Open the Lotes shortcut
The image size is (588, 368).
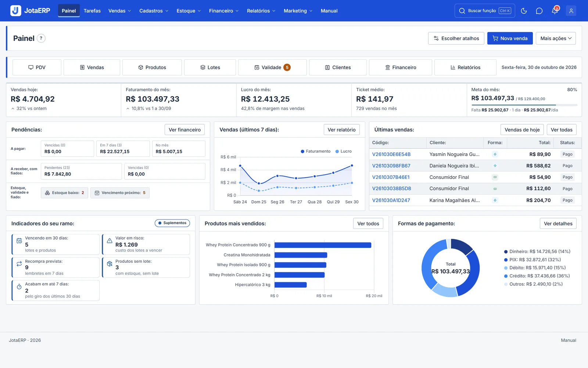(x=210, y=67)
